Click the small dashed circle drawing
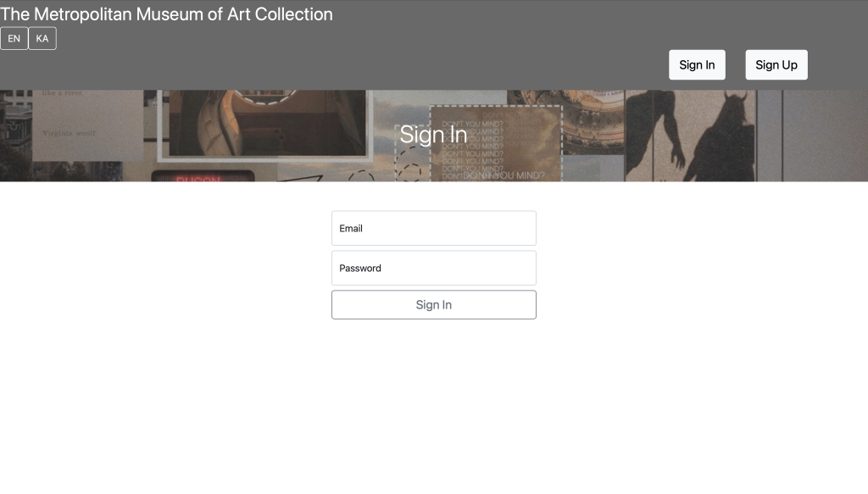The width and height of the screenshot is (868, 494). [361, 176]
